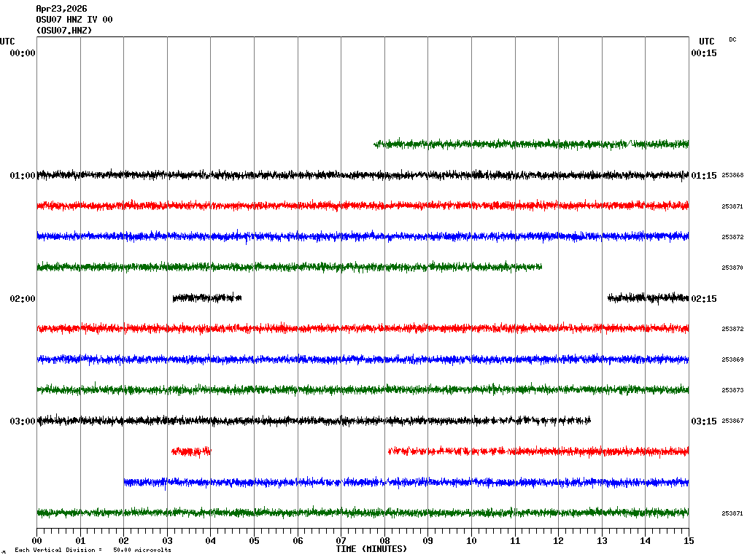Click the 05 minute tick on the time axis

tap(254, 541)
